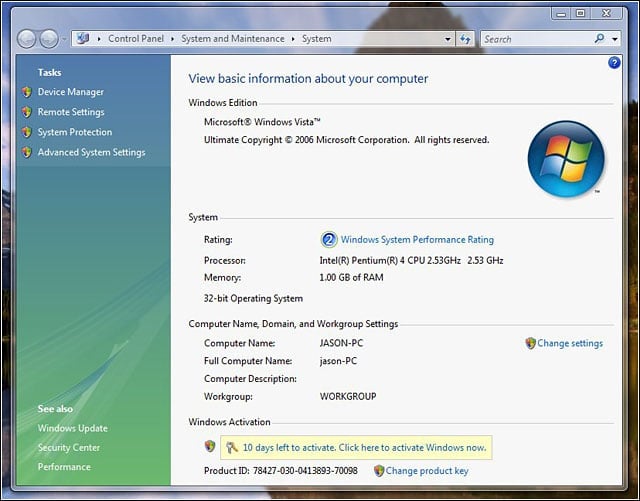Open Remote Settings link
640x501 pixels.
tap(71, 112)
